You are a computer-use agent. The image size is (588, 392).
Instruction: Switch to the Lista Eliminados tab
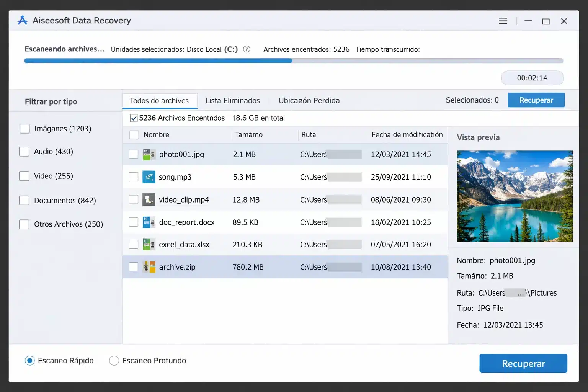pyautogui.click(x=232, y=100)
